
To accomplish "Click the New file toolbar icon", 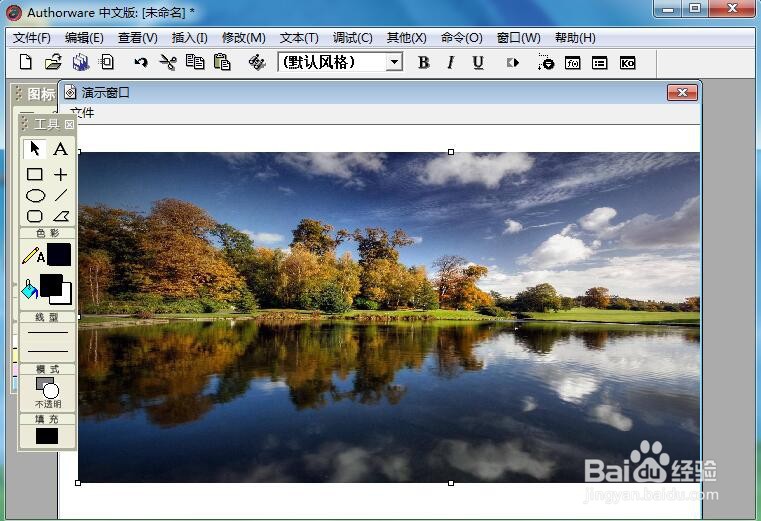I will (26, 62).
